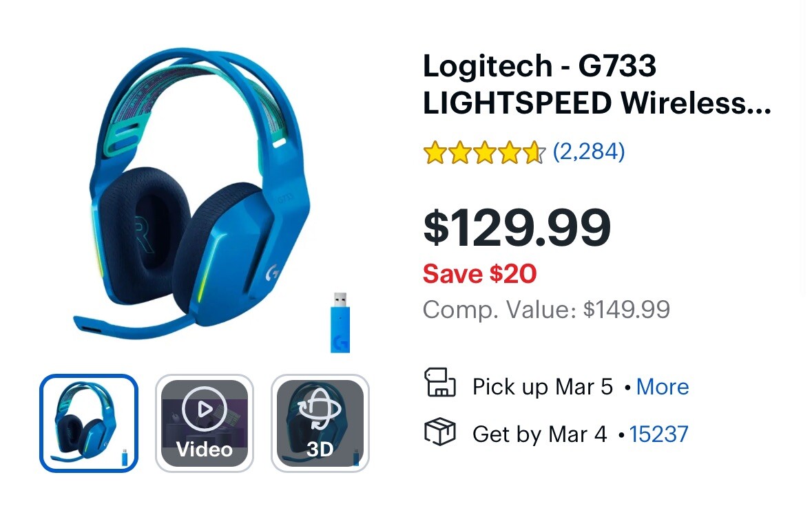The width and height of the screenshot is (812, 517).
Task: Click the $129.99 price
Action: 517,227
